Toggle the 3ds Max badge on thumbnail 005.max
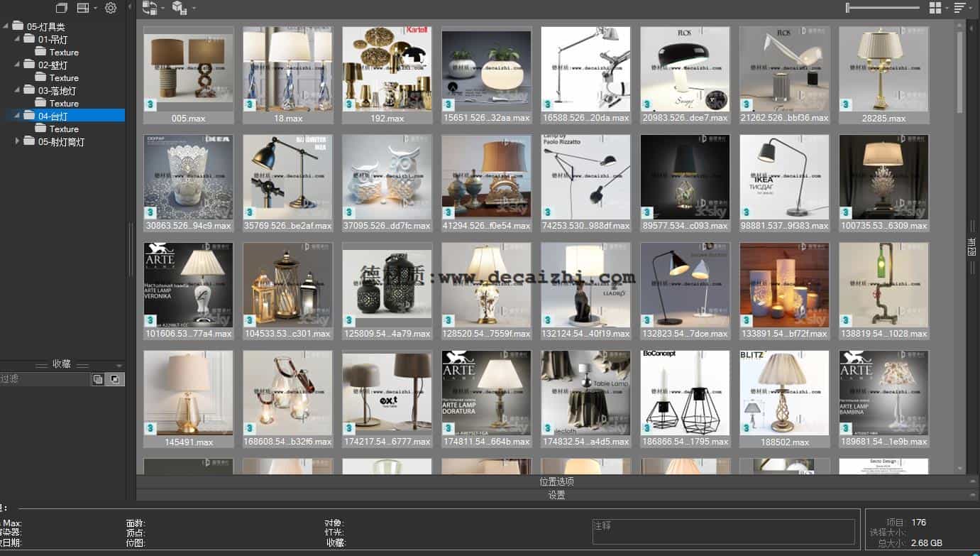This screenshot has width=980, height=556. tap(149, 104)
